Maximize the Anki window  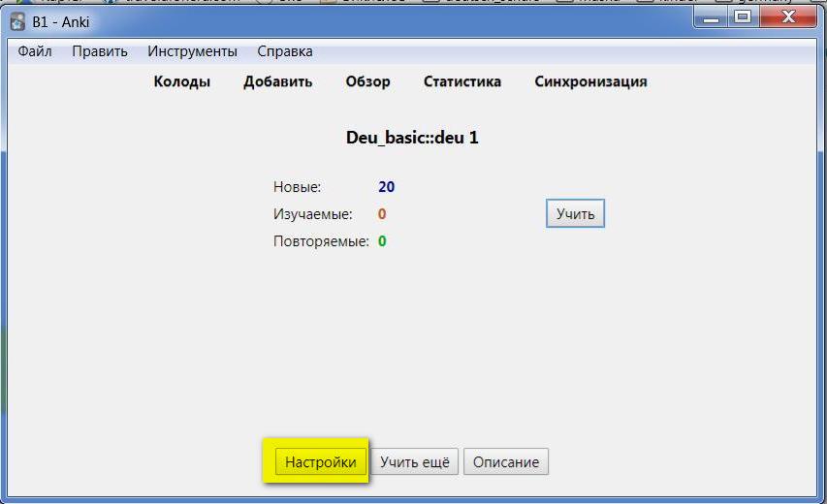pos(743,17)
